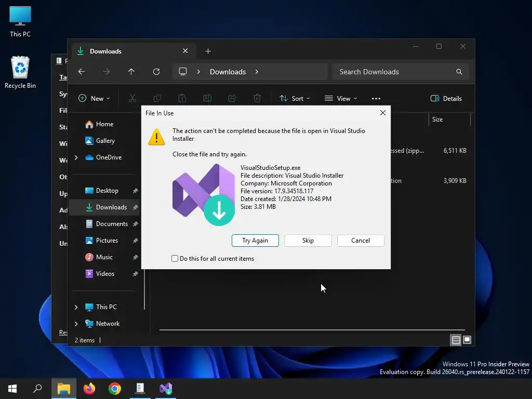
Task: Navigate up one folder level
Action: 131,72
